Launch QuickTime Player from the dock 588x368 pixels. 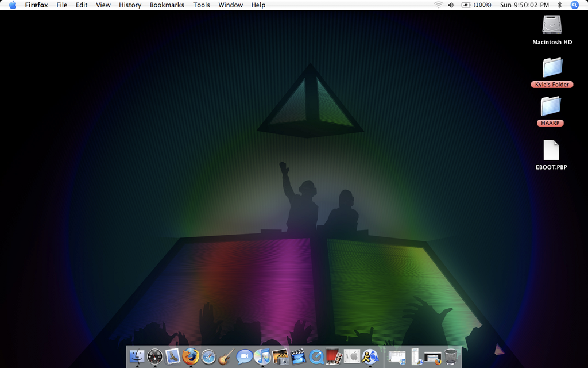coord(315,357)
